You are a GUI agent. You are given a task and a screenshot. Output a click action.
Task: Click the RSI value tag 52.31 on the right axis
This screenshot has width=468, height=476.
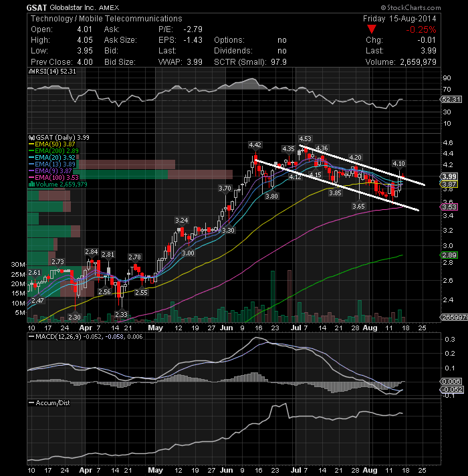[x=451, y=99]
